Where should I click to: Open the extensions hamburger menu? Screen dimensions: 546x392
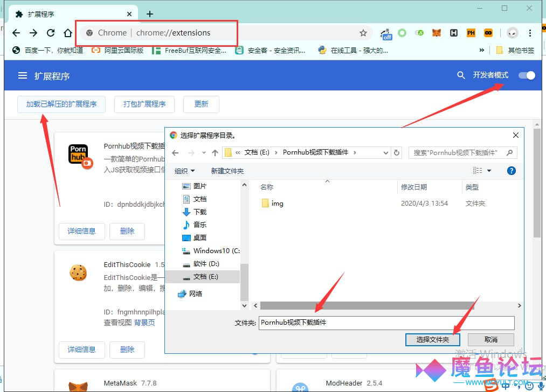[23, 75]
